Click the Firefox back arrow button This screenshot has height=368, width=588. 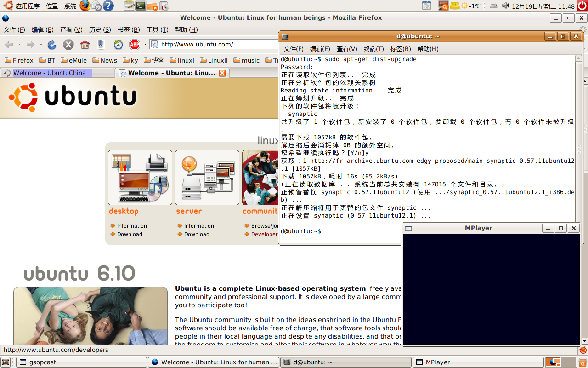(x=9, y=45)
